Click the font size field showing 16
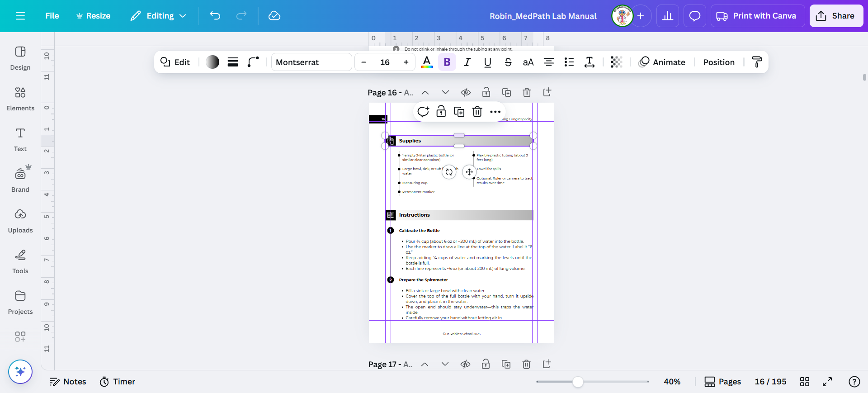The image size is (868, 393). [x=385, y=62]
